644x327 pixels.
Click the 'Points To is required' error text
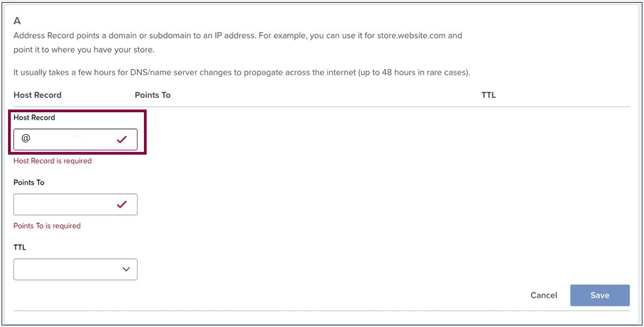click(47, 226)
